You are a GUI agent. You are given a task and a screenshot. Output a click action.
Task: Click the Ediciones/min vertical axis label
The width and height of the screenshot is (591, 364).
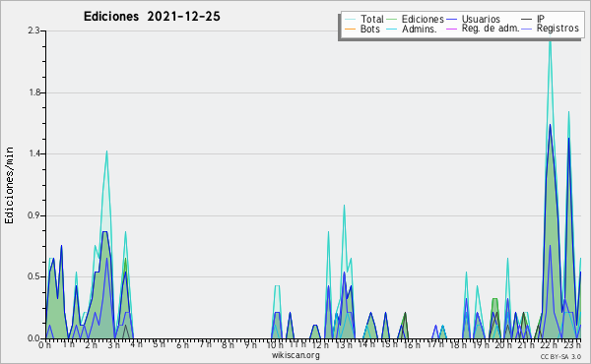(9, 186)
